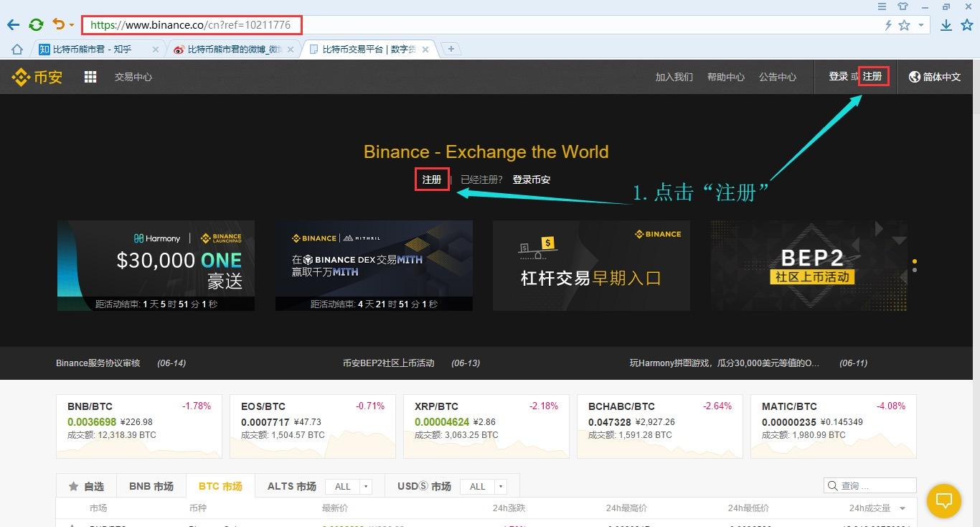Click 登录 in the top header
Image resolution: width=980 pixels, height=527 pixels.
839,76
